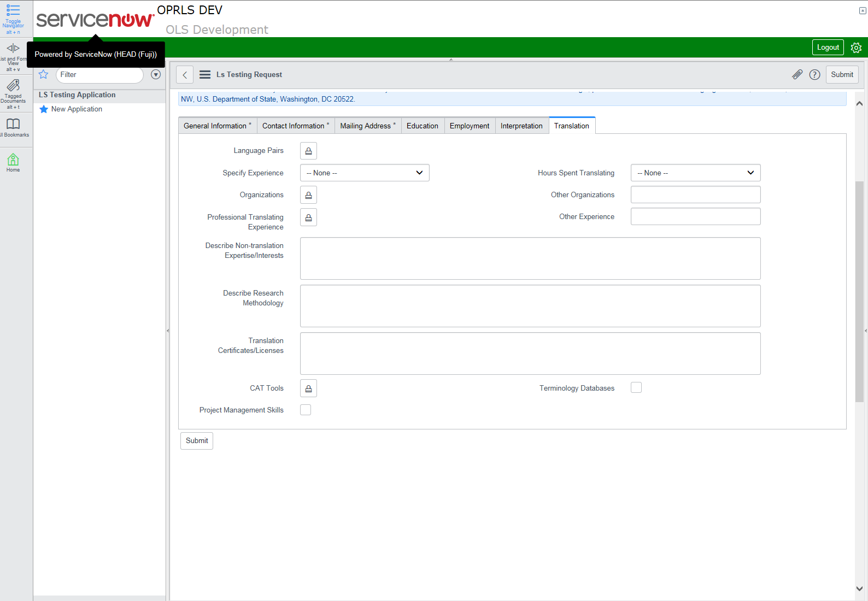Open the Tagged Documents sidebar icon
868x601 pixels.
click(x=13, y=86)
